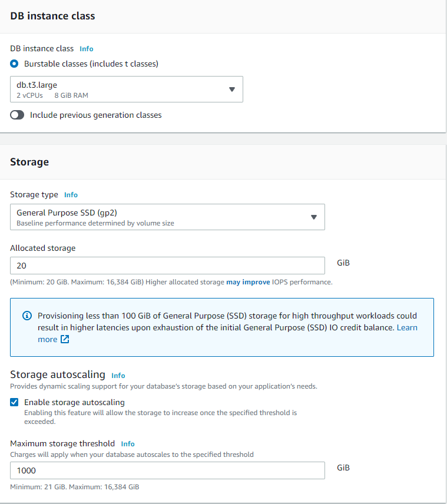Click the info circle icon in the alert box
447x504 pixels.
click(x=27, y=316)
